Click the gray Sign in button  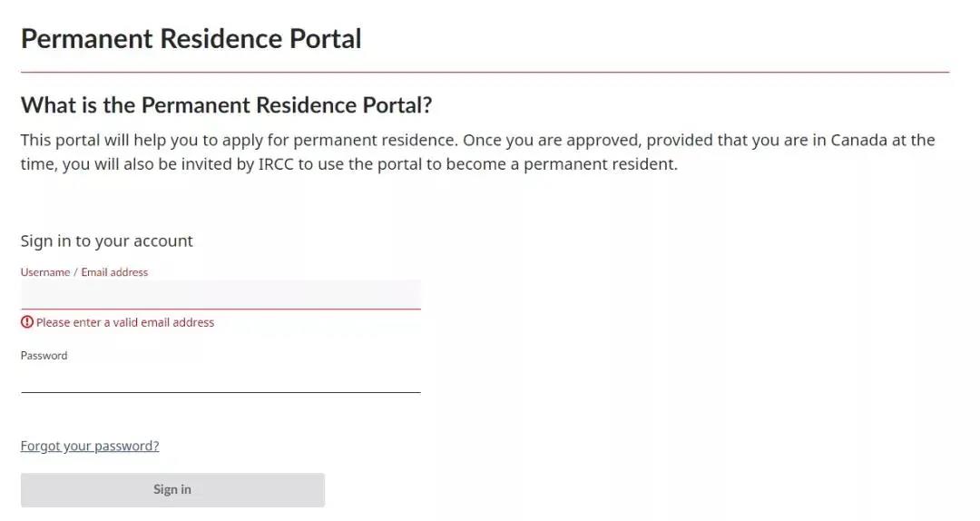click(x=172, y=490)
